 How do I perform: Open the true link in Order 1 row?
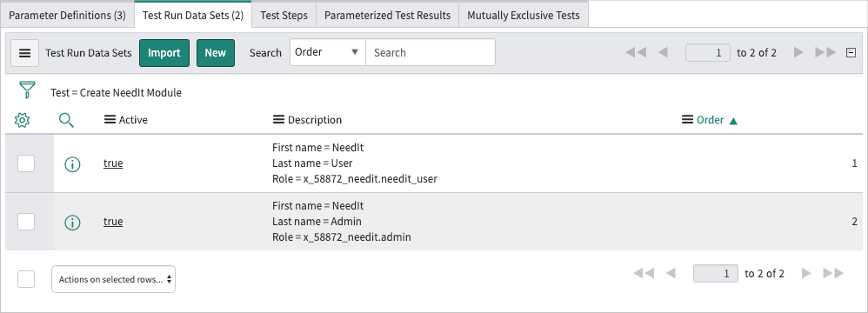(113, 163)
